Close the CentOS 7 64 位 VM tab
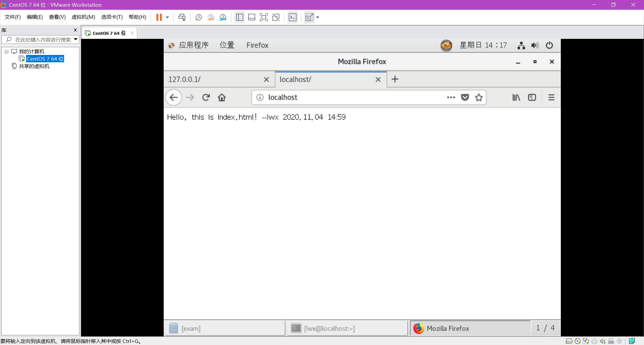The width and height of the screenshot is (644, 345). click(x=132, y=33)
